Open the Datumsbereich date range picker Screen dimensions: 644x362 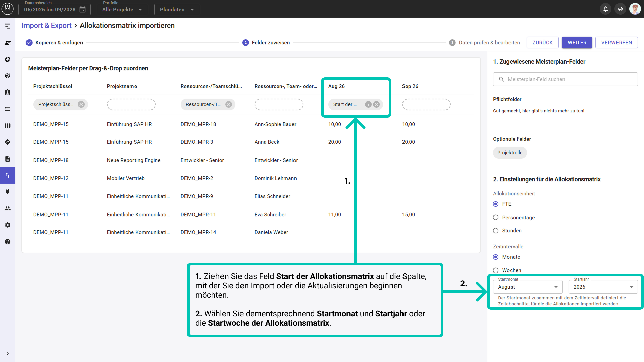[55, 9]
